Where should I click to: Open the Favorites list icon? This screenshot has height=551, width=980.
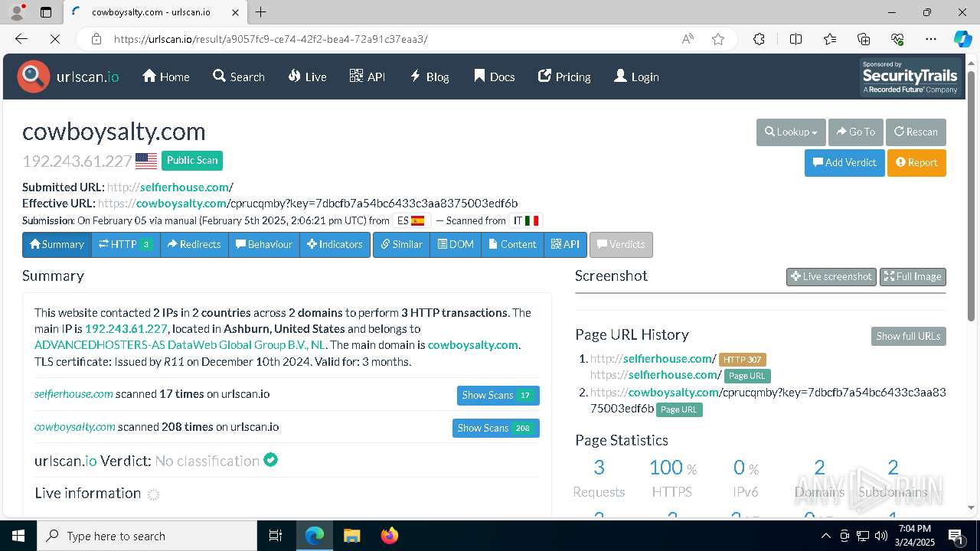tap(830, 39)
